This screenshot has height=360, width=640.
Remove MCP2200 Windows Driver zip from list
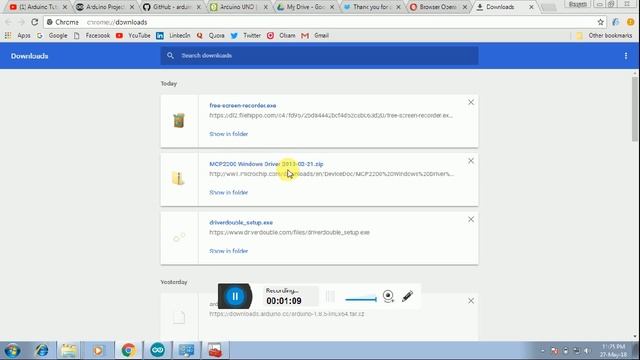coord(471,161)
